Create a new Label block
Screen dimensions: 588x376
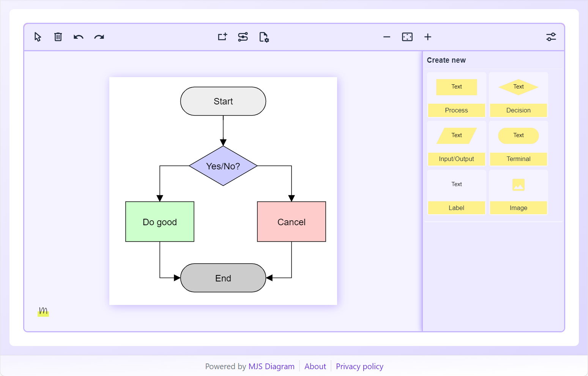click(x=457, y=192)
